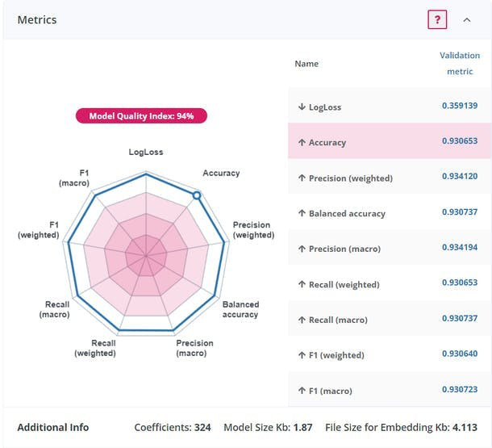This screenshot has width=492, height=448.
Task: Click the Name column header
Action: pyautogui.click(x=306, y=64)
